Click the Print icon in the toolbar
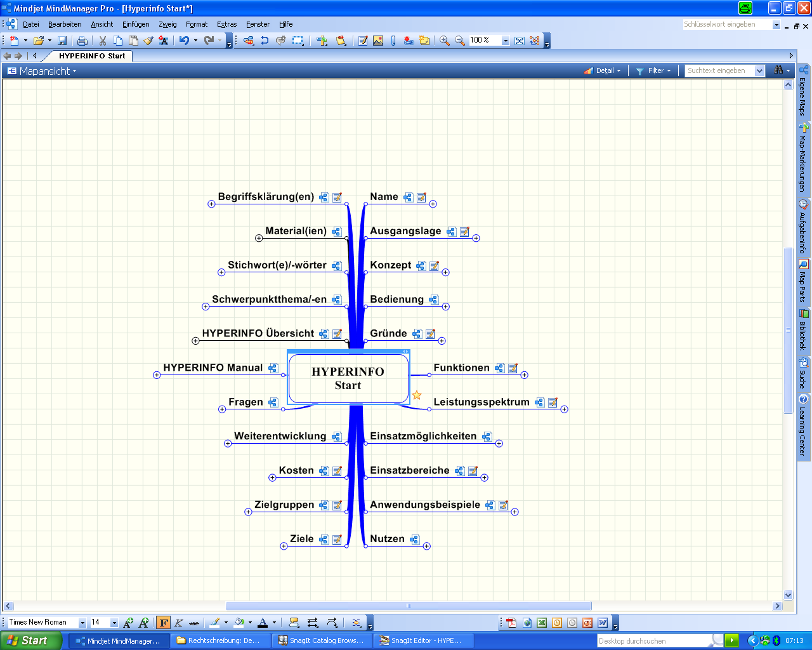Screen dimensions: 812x650 82,41
